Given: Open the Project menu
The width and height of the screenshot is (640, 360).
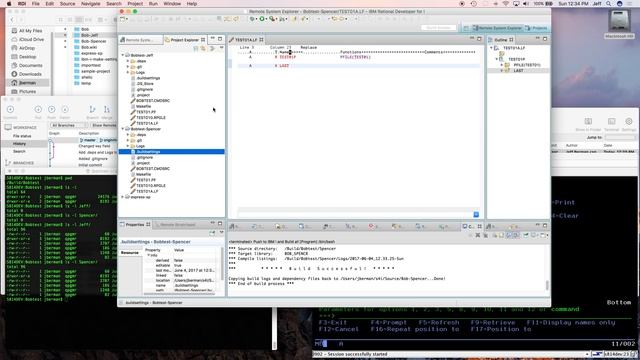Looking at the screenshot, I should [135, 4].
